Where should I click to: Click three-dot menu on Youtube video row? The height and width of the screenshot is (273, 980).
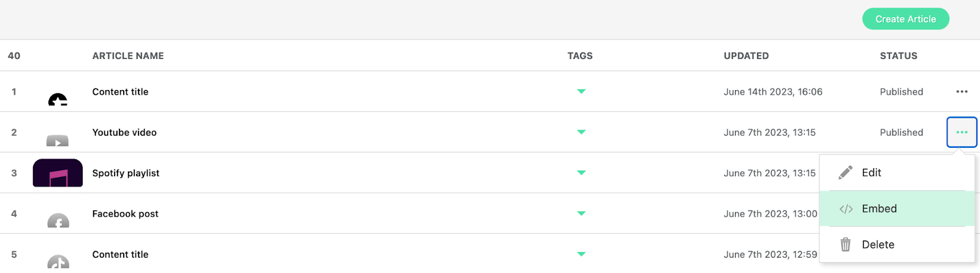coord(962,133)
